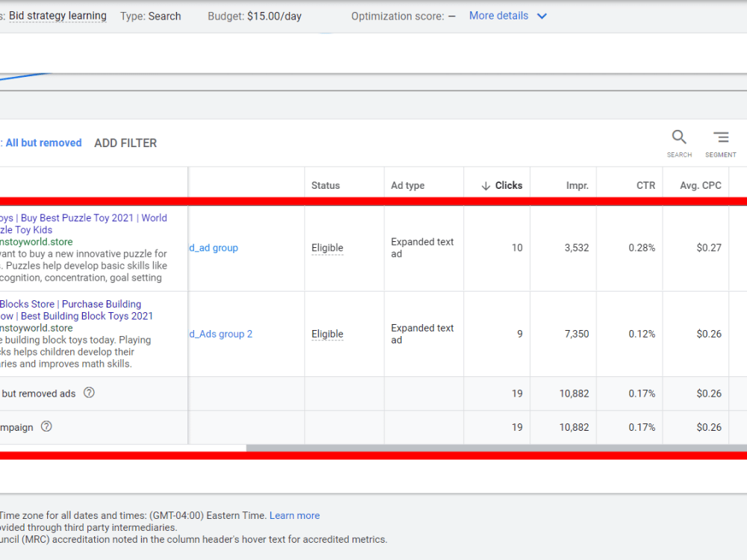Click Bid strategy learning status

tap(58, 16)
